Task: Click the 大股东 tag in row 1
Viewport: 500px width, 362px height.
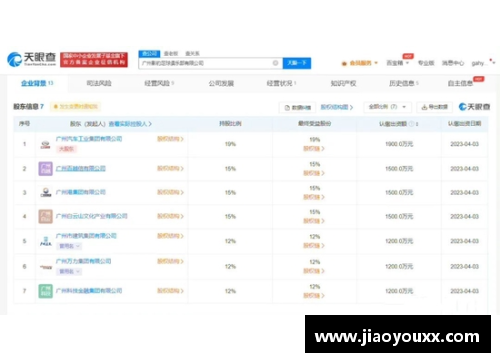Action: click(67, 149)
